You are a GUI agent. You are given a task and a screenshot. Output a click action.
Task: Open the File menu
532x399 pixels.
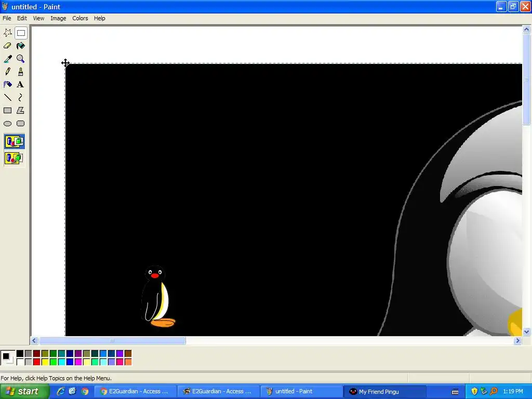(x=7, y=18)
